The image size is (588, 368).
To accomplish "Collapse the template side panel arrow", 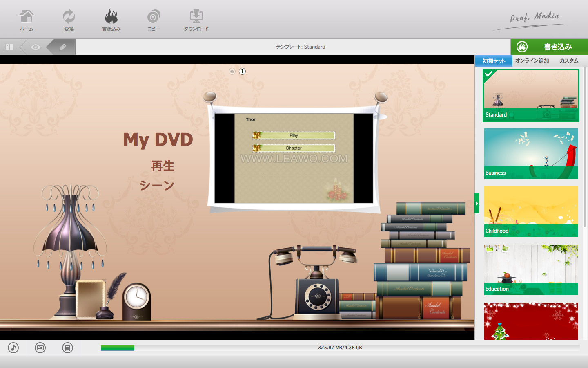I will tap(477, 203).
